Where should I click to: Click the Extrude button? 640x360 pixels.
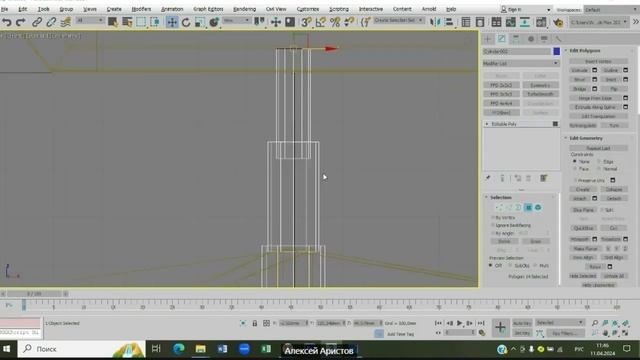click(x=580, y=70)
